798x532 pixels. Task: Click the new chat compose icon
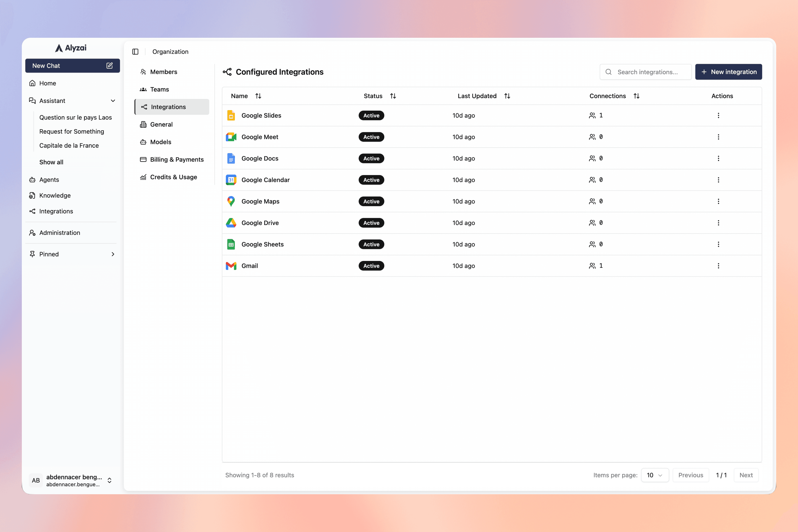coord(109,65)
